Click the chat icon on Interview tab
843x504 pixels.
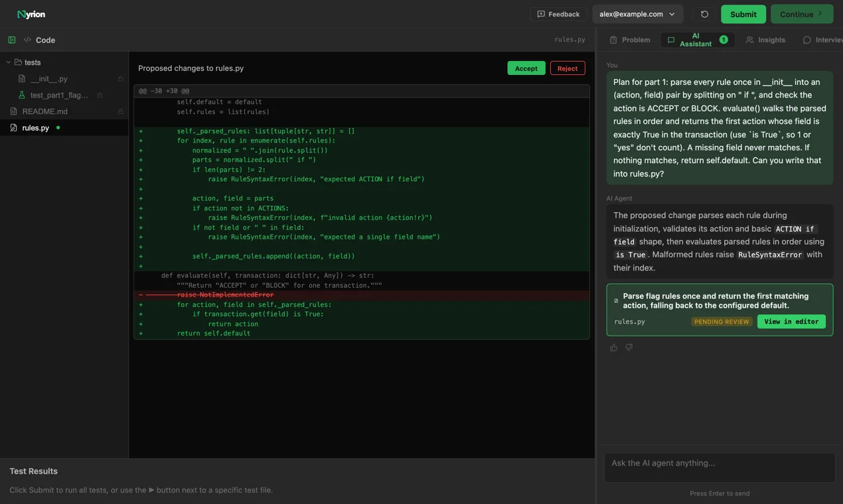click(806, 40)
